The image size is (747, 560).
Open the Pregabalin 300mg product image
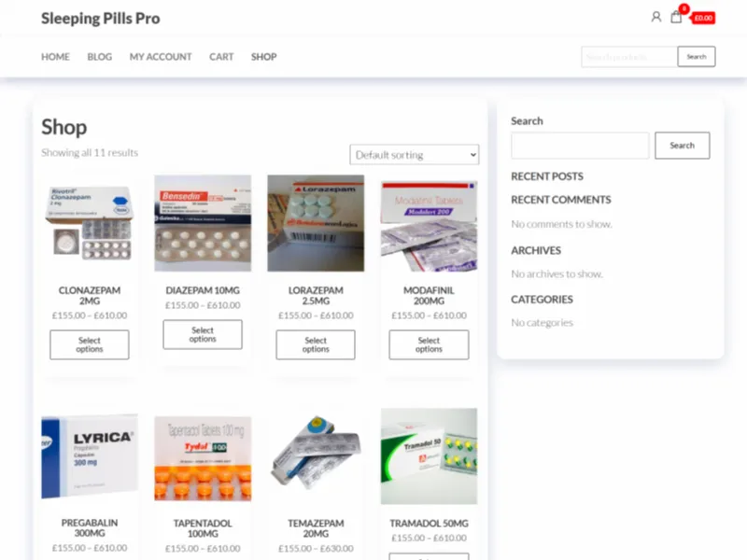(x=89, y=456)
